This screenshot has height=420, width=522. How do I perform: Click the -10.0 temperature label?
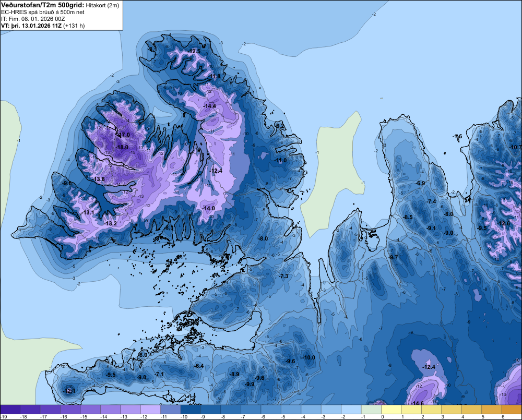[x=309, y=357]
